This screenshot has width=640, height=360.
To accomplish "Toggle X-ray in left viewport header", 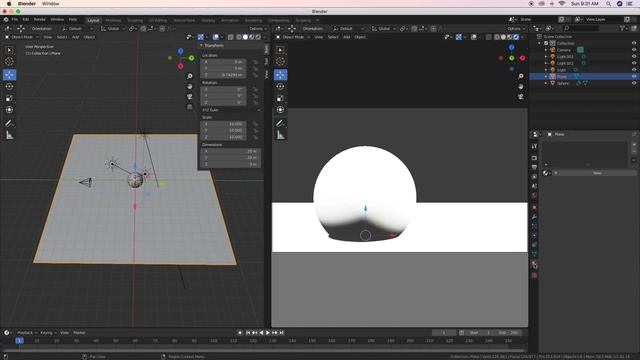I will (231, 37).
